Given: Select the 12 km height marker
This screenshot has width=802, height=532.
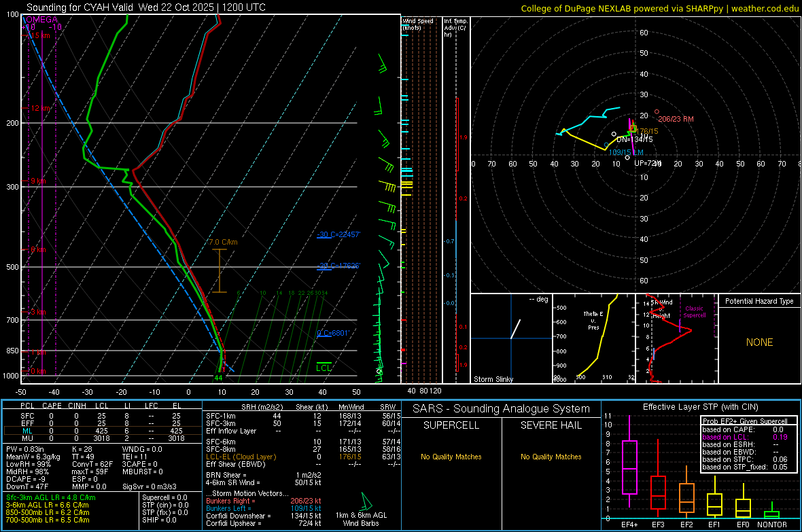Looking at the screenshot, I should tap(41, 109).
